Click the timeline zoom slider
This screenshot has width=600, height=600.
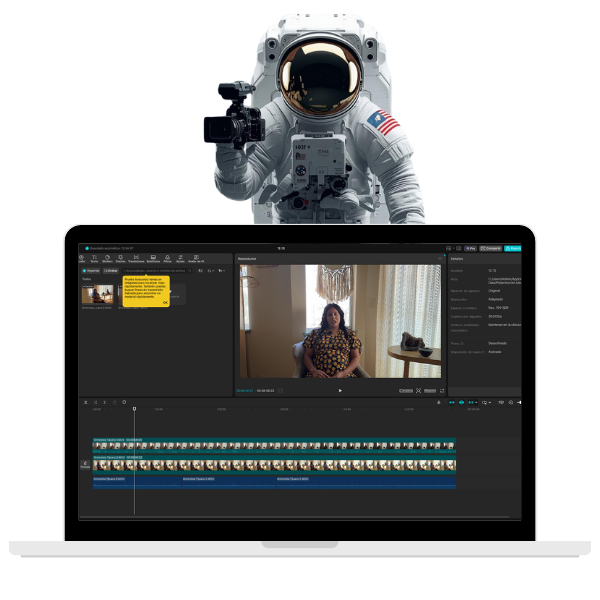point(519,402)
